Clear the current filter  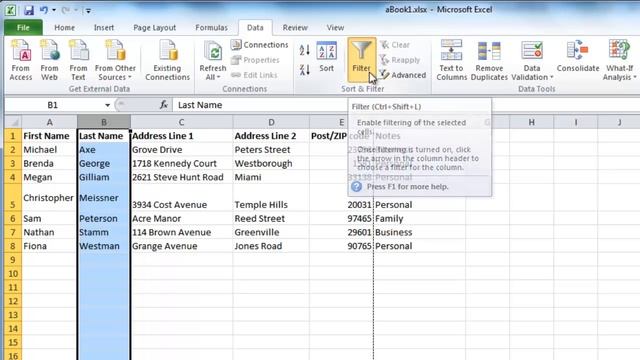point(395,45)
